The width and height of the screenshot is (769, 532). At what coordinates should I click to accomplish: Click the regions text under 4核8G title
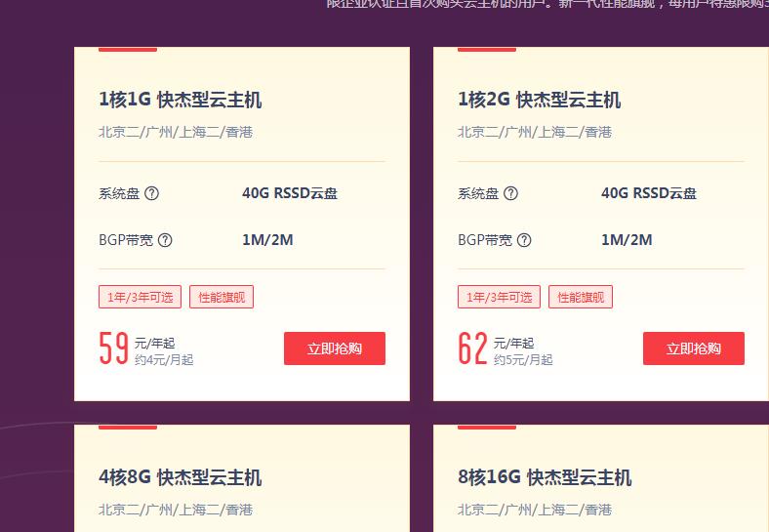click(176, 510)
